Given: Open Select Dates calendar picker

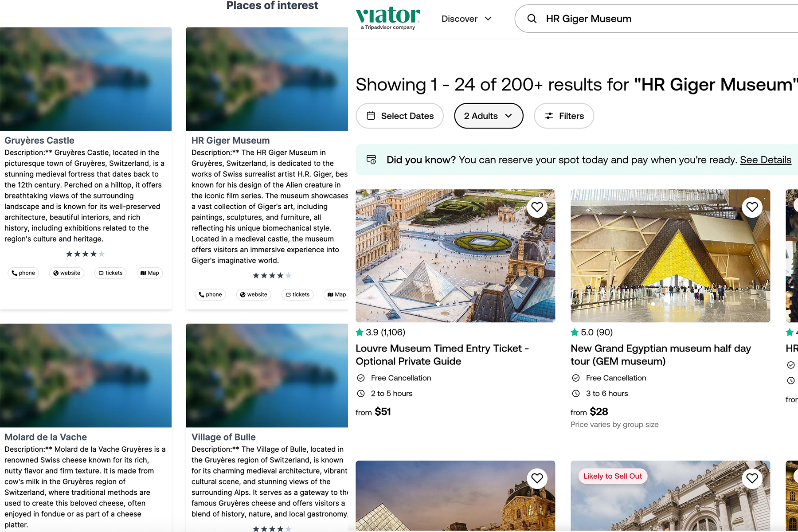Looking at the screenshot, I should click(x=399, y=116).
